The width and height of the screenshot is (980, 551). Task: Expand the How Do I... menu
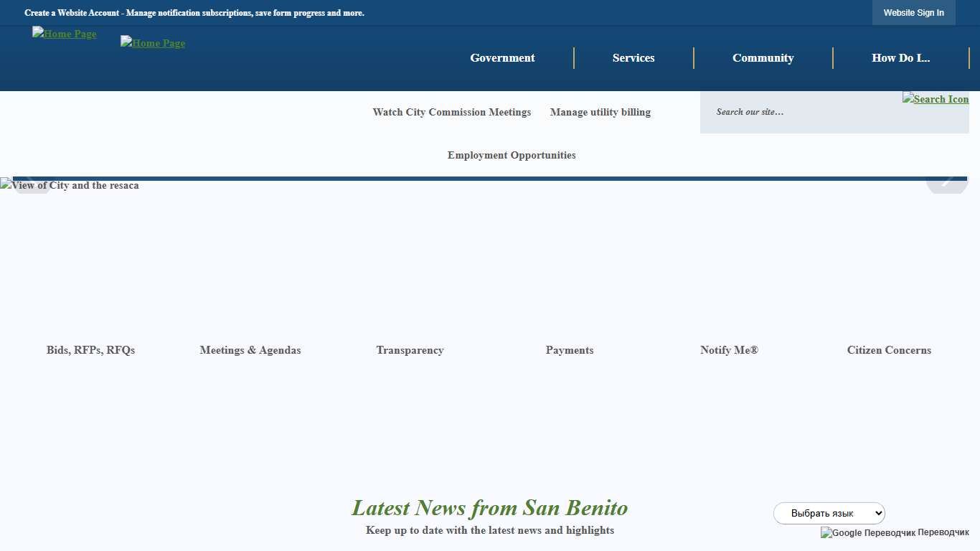pos(901,58)
